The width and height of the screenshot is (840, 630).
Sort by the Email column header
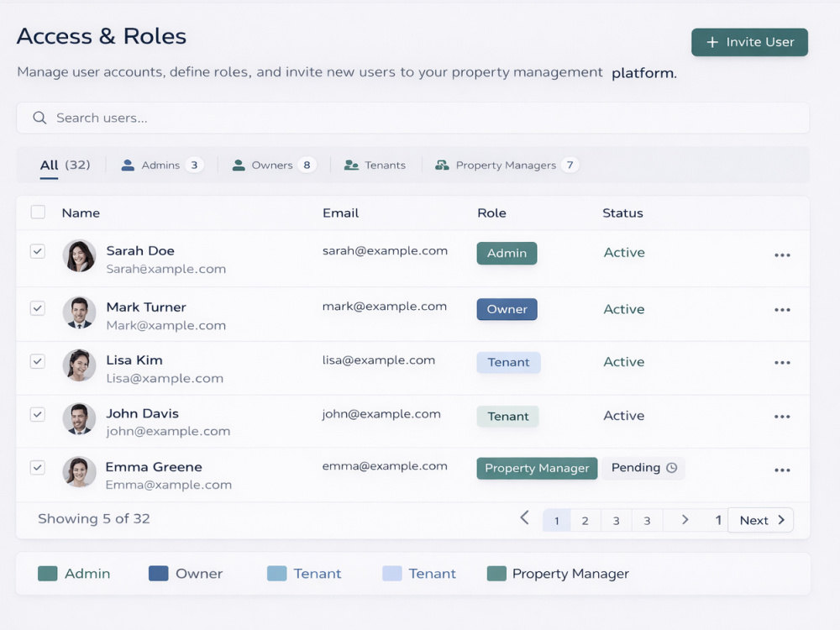(341, 213)
